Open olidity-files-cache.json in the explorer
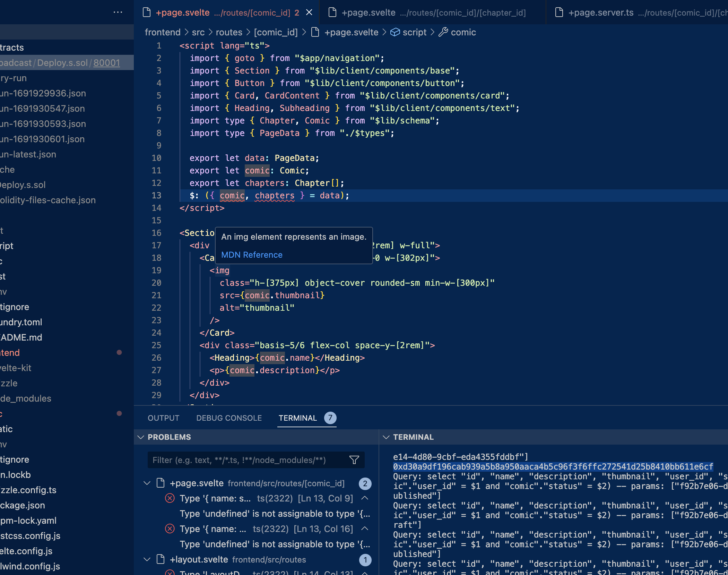 [48, 200]
